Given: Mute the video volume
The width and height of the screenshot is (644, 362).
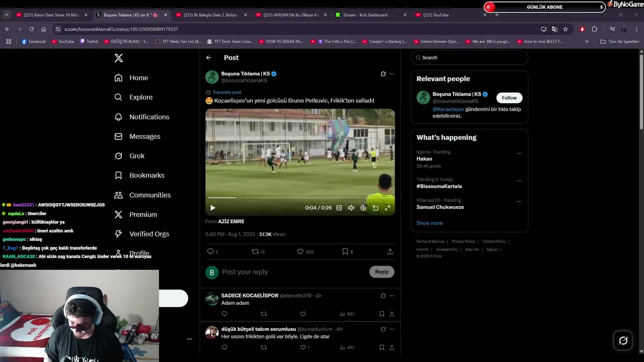Looking at the screenshot, I should click(351, 208).
